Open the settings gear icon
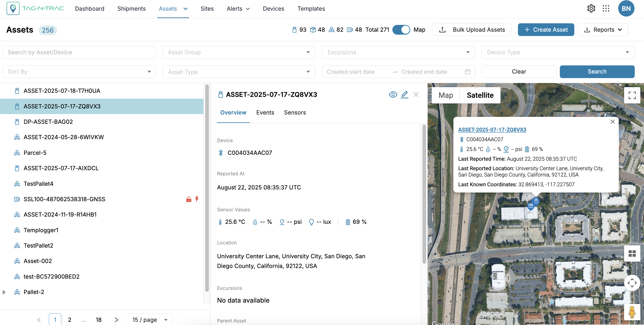 pyautogui.click(x=591, y=9)
